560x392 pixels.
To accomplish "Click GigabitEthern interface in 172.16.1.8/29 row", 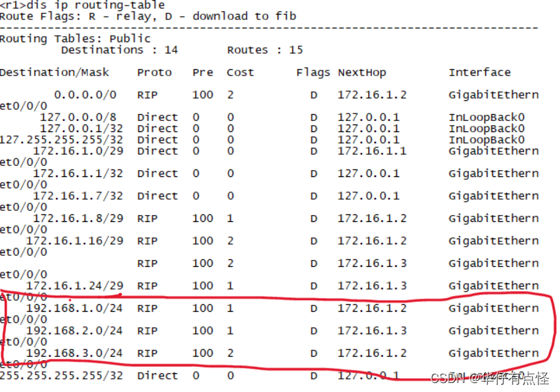I will [x=494, y=218].
